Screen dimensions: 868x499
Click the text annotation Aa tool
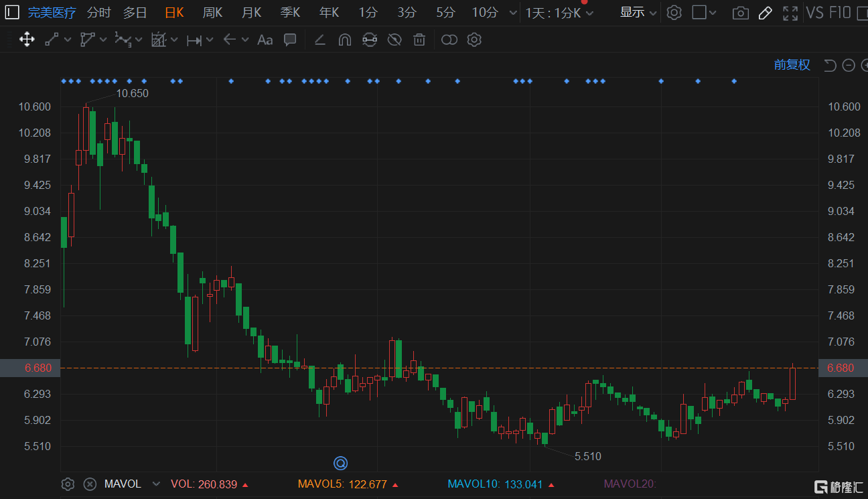click(x=265, y=40)
